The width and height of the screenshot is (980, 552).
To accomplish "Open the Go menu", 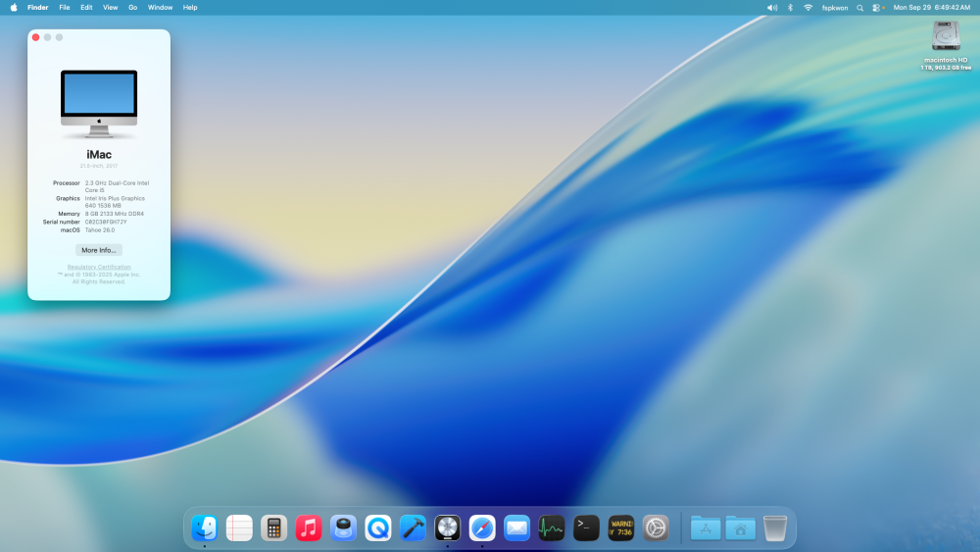I will [x=132, y=8].
